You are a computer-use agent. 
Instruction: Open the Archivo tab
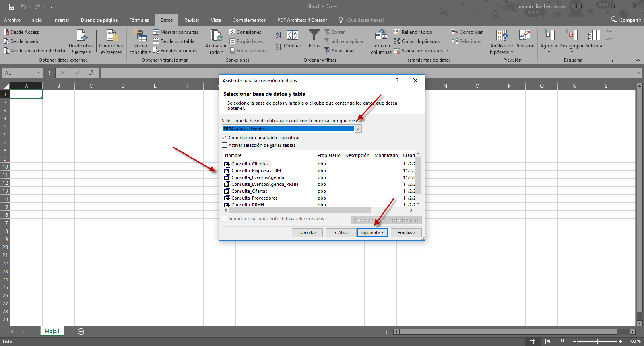tap(12, 20)
